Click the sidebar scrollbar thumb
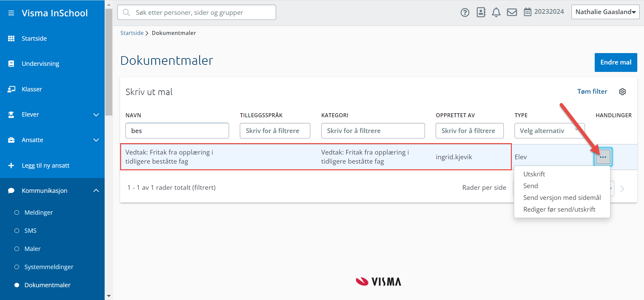Image resolution: width=644 pixels, height=300 pixels. (109, 62)
